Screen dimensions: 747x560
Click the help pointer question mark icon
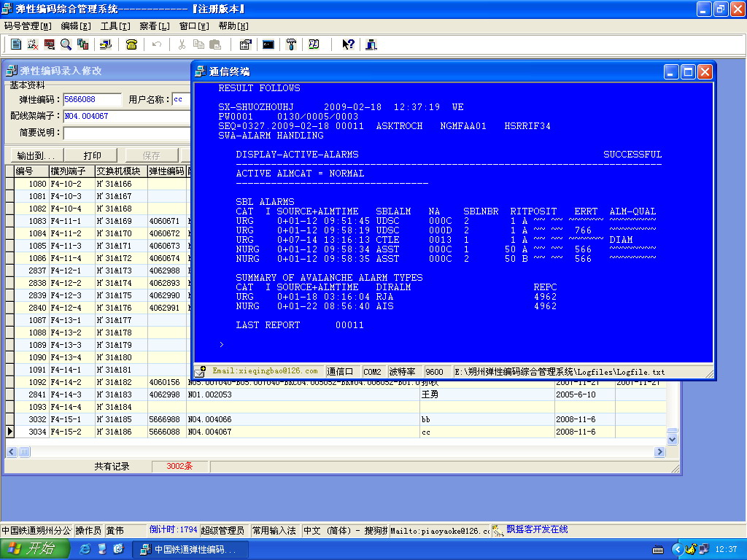tap(348, 44)
